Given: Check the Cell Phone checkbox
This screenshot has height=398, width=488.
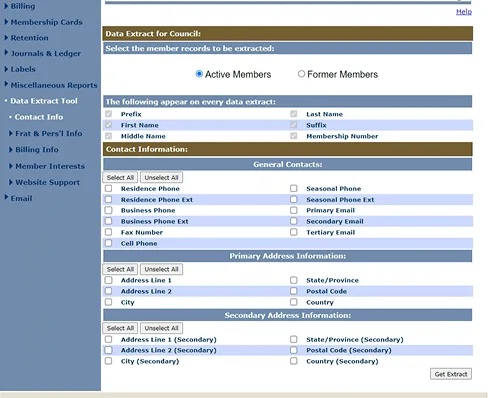Looking at the screenshot, I should pos(108,243).
